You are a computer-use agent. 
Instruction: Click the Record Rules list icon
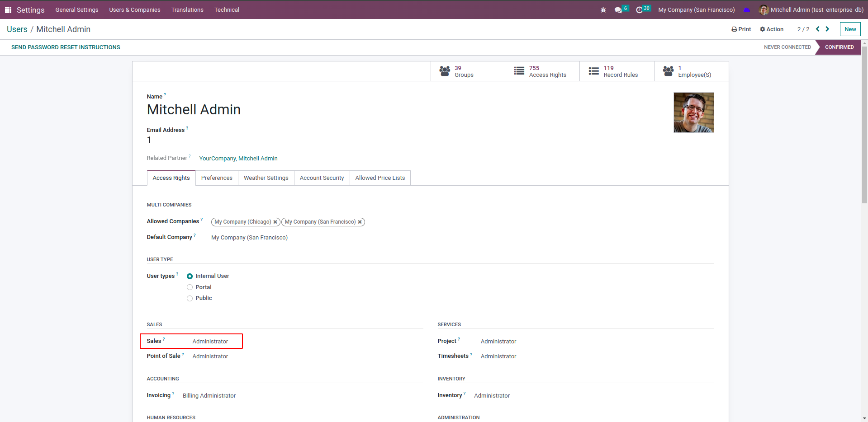pos(594,71)
